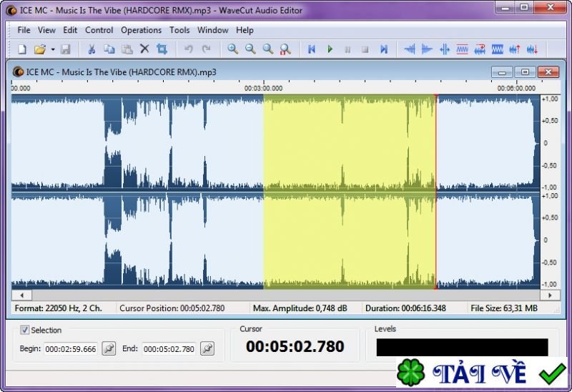Expand the Open file dropdown arrow
Screen dimensions: 572x392
click(x=52, y=49)
